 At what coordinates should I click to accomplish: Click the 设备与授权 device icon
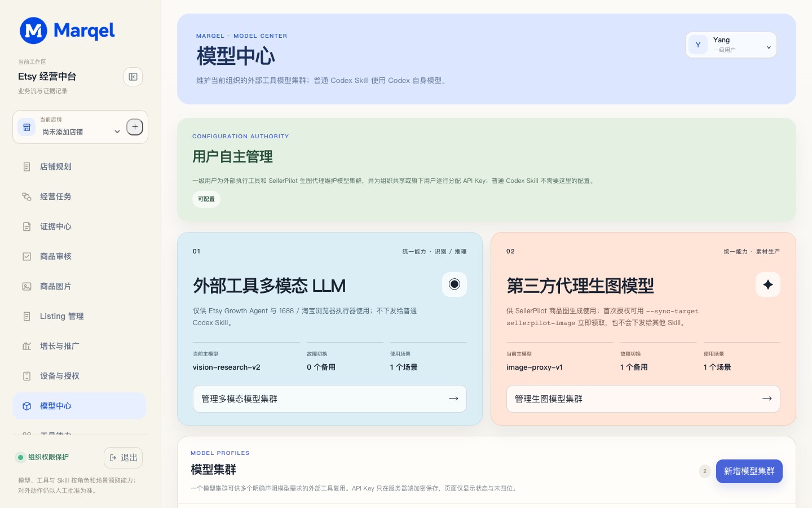click(x=27, y=376)
